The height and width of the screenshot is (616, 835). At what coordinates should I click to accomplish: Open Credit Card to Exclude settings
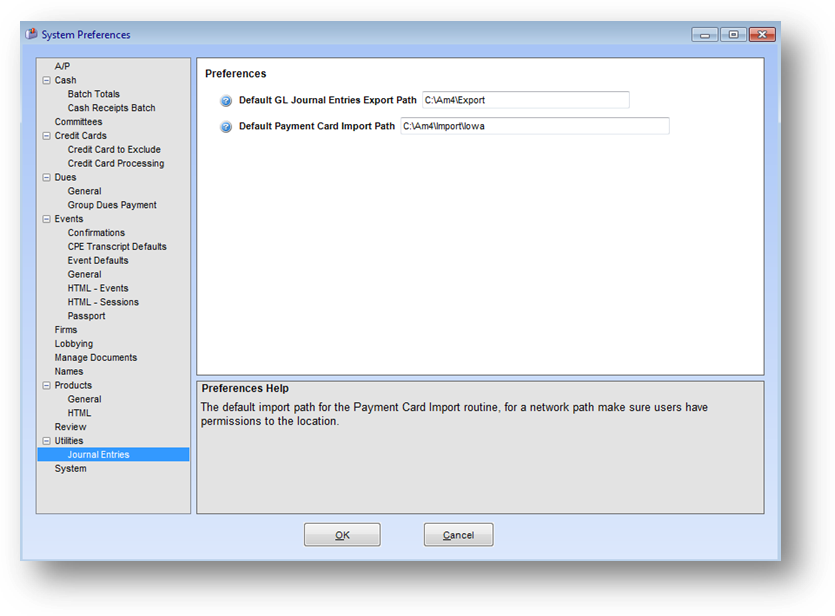[114, 149]
